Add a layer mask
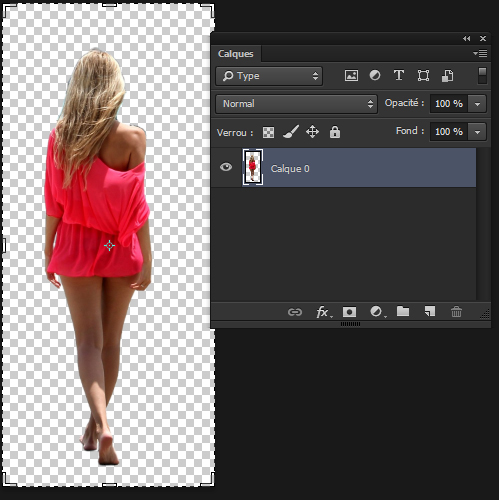The width and height of the screenshot is (499, 500). pos(349,312)
